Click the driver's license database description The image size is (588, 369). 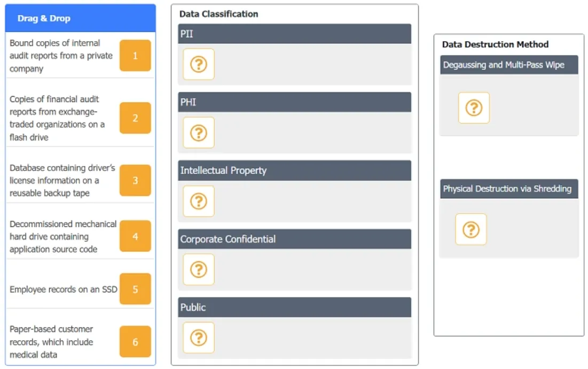pyautogui.click(x=62, y=180)
